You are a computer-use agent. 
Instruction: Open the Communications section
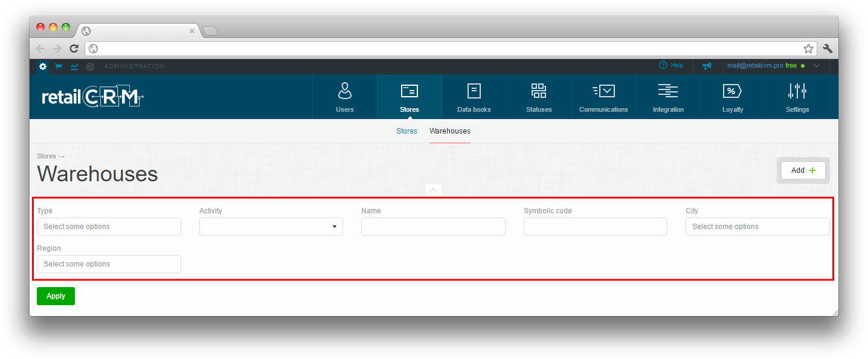coord(603,97)
